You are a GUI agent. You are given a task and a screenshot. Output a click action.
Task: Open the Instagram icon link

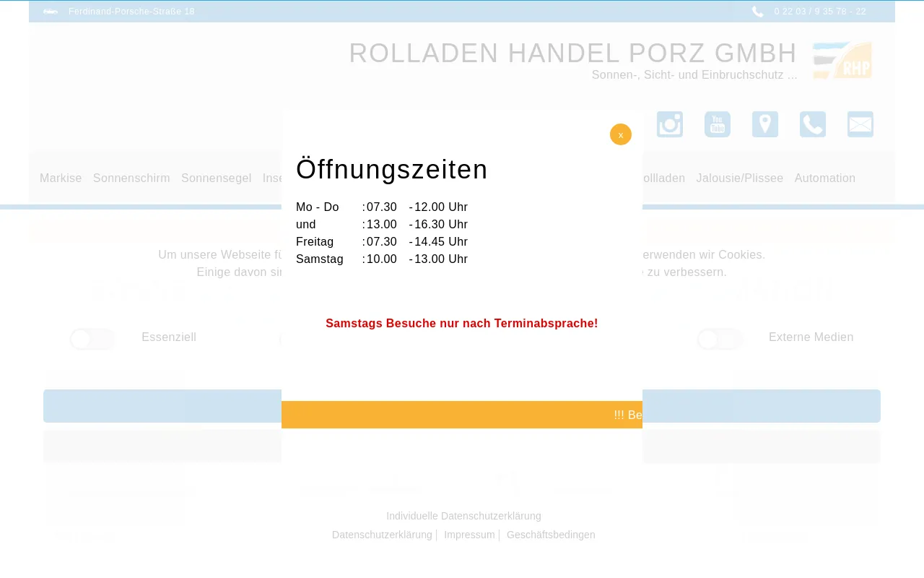tap(670, 124)
